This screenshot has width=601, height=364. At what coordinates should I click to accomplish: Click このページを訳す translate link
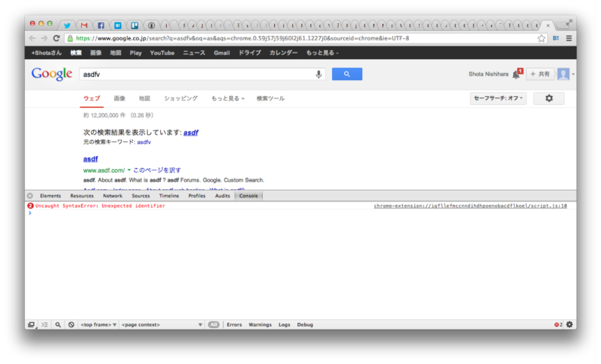(157, 170)
